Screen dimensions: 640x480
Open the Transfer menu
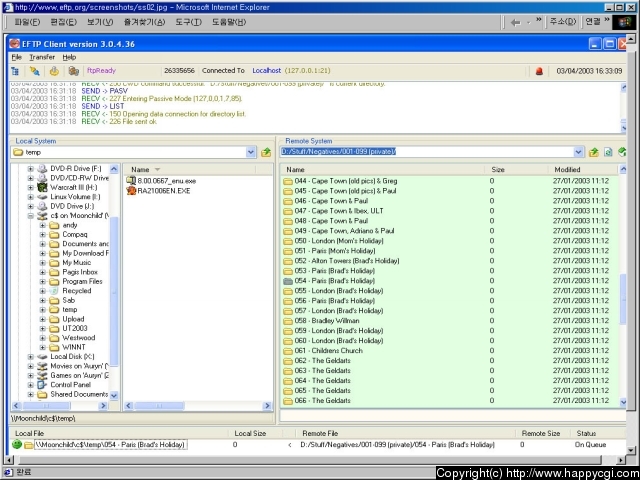42,57
